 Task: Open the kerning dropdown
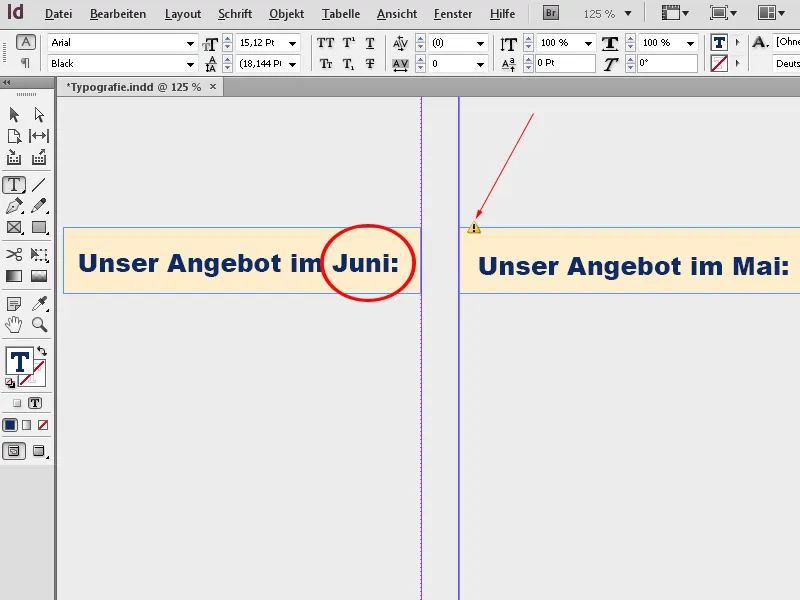click(x=480, y=43)
